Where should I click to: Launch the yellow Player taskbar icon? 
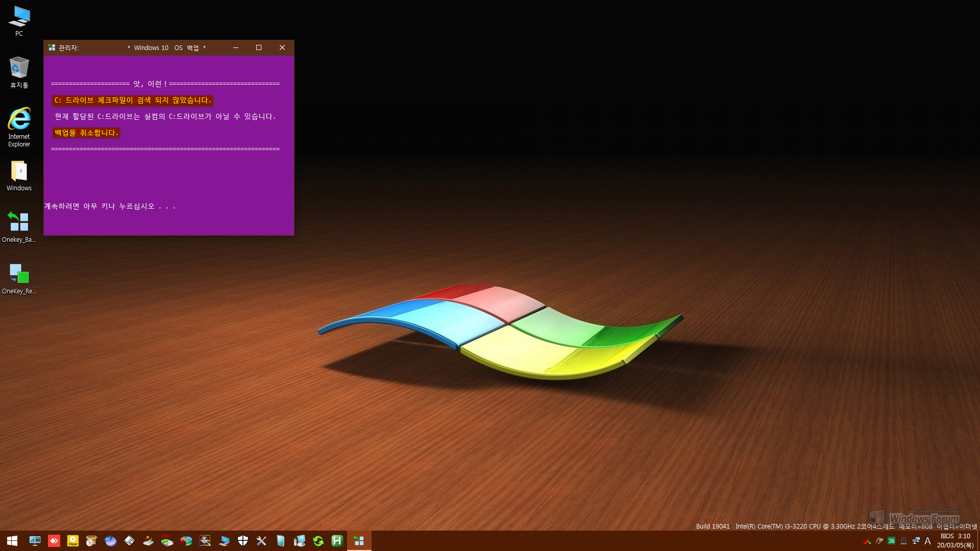pos(73,541)
